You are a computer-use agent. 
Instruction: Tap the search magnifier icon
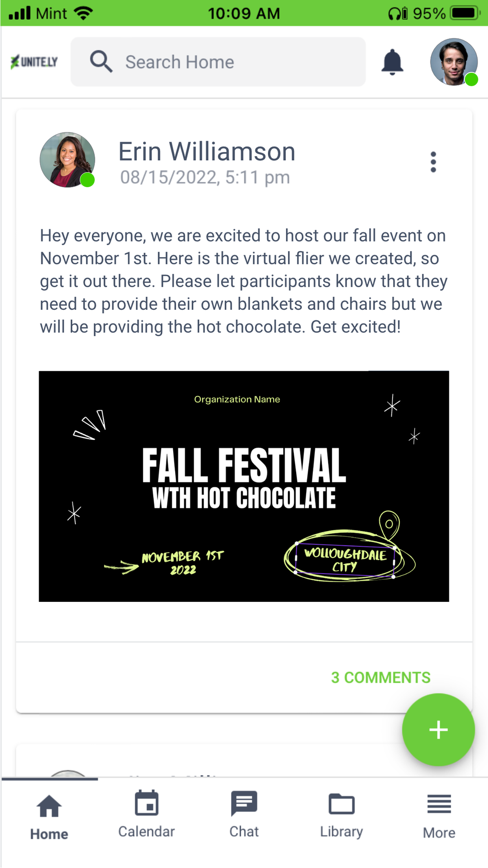(x=101, y=62)
